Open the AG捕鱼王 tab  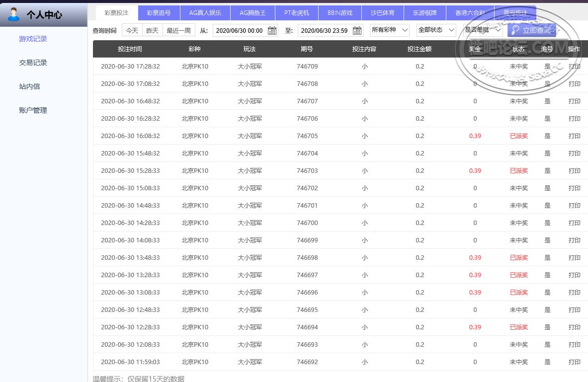(252, 13)
